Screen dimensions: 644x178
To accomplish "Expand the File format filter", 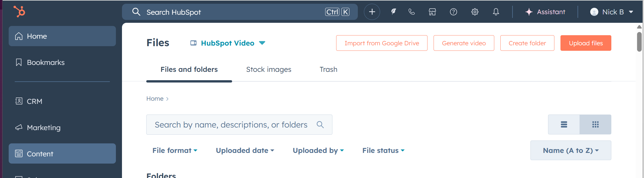I will pyautogui.click(x=175, y=151).
